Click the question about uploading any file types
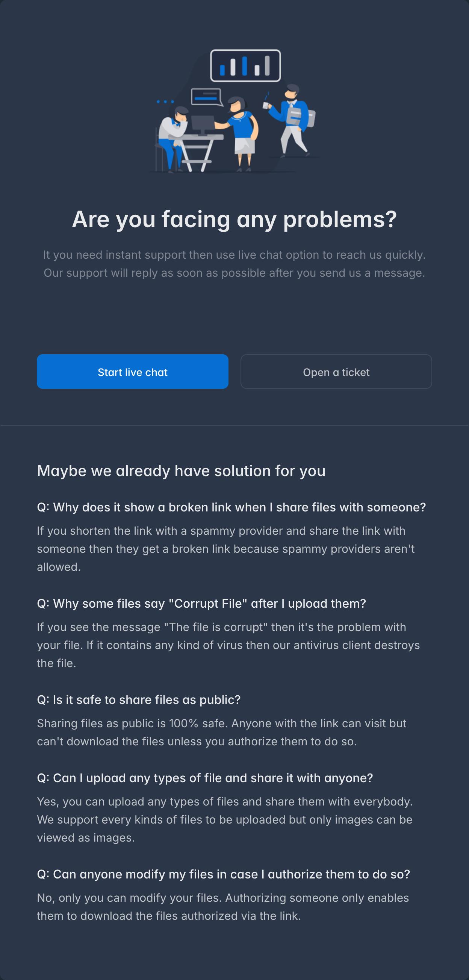This screenshot has height=980, width=469. coord(205,778)
